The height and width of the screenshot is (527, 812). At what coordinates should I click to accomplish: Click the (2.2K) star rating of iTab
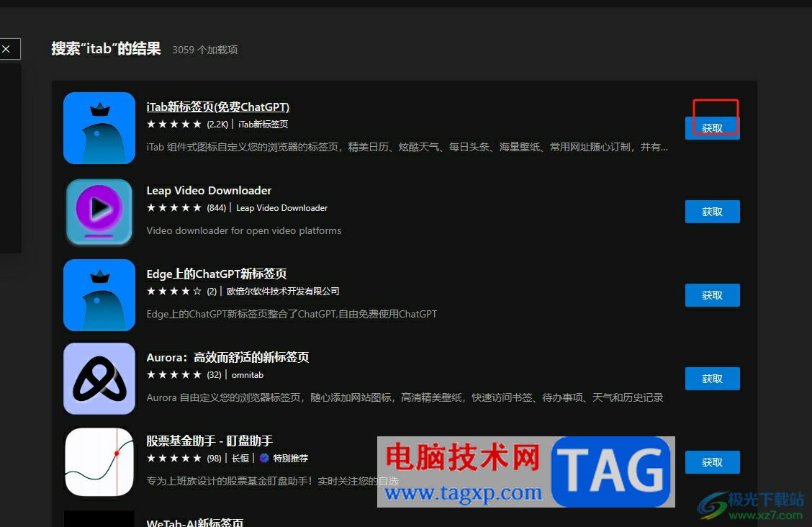187,125
